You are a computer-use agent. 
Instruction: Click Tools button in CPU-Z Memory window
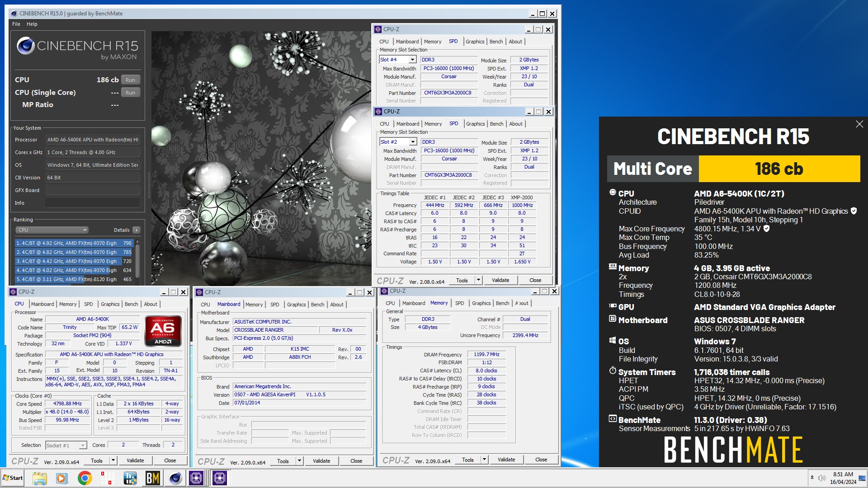468,460
